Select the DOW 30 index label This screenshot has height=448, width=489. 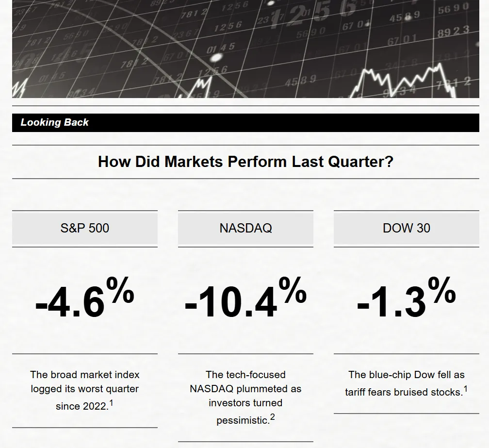[407, 228]
